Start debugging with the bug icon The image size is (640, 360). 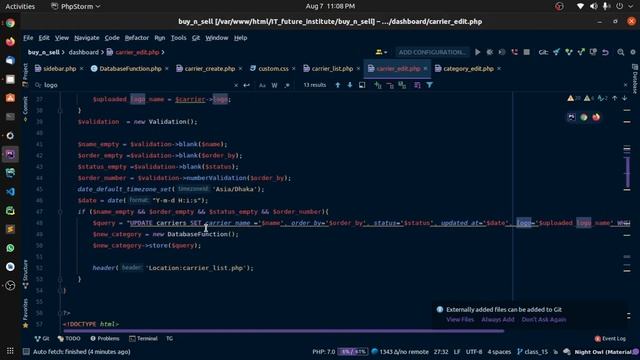[490, 52]
